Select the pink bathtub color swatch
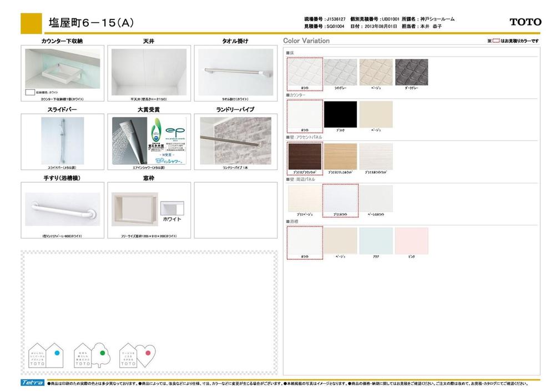555x392 pixels. tap(411, 240)
